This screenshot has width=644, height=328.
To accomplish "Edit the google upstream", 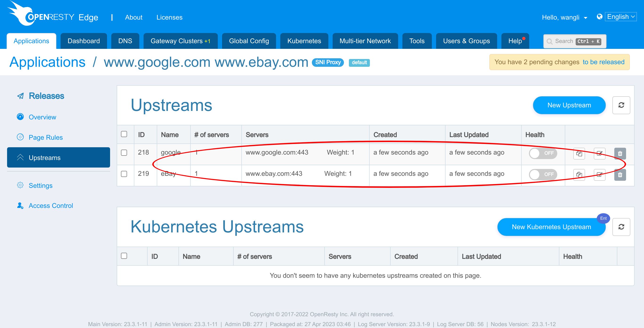I will (x=599, y=153).
